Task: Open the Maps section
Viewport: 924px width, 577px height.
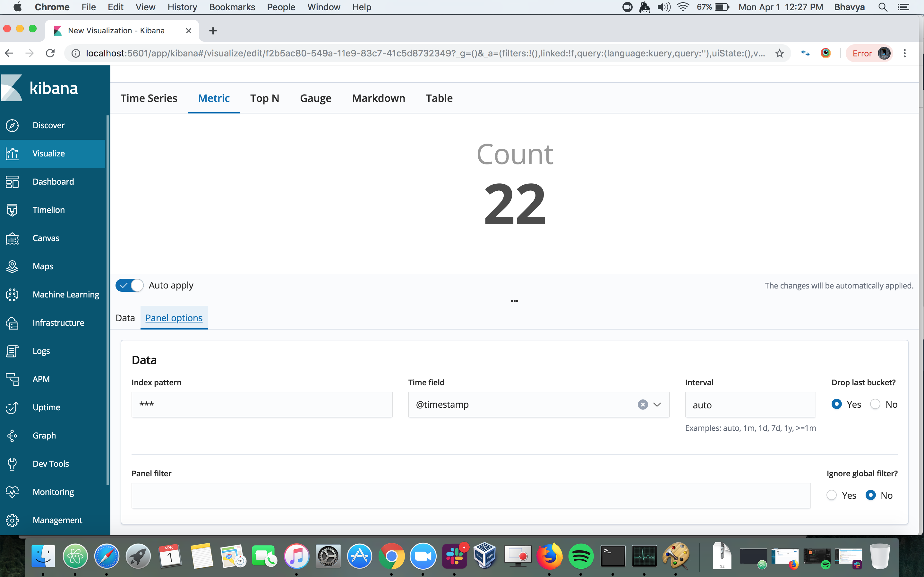Action: [x=42, y=266]
